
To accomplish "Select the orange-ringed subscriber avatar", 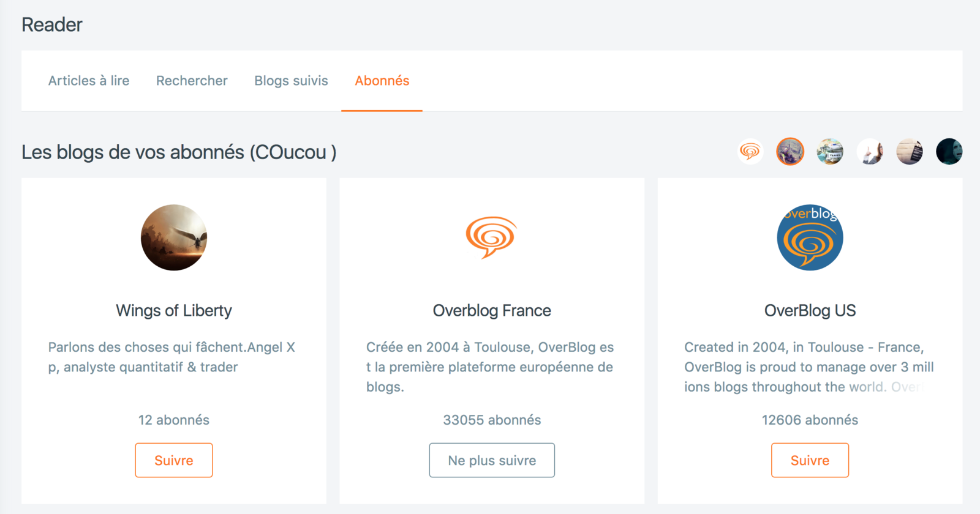I will pyautogui.click(x=790, y=152).
